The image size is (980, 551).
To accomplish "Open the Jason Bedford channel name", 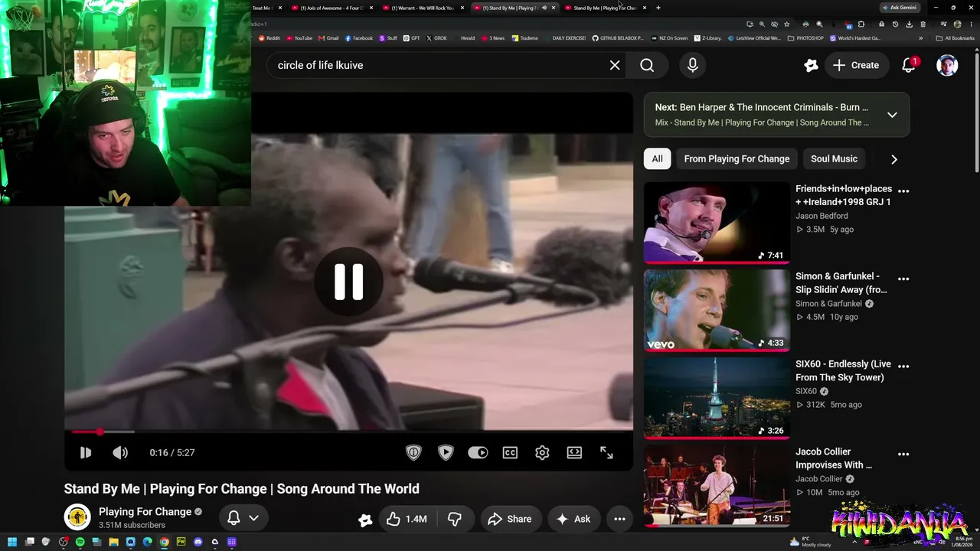I will [822, 216].
